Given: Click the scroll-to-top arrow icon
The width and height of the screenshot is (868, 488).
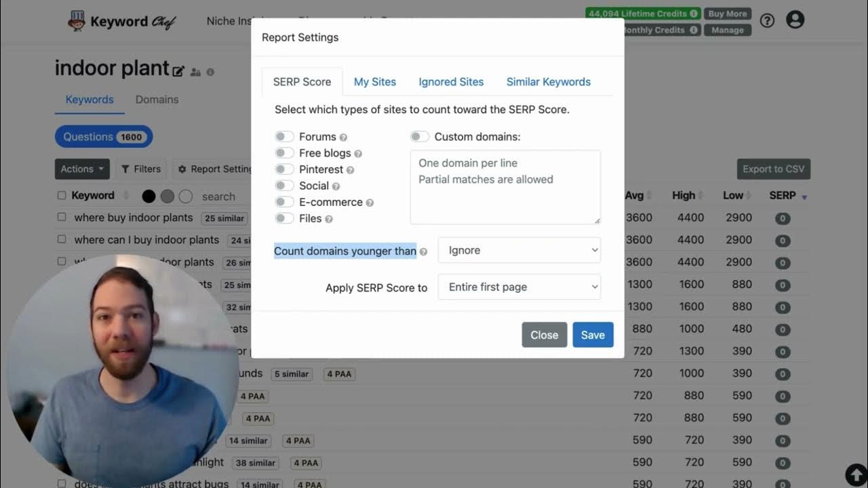Looking at the screenshot, I should coord(856,474).
